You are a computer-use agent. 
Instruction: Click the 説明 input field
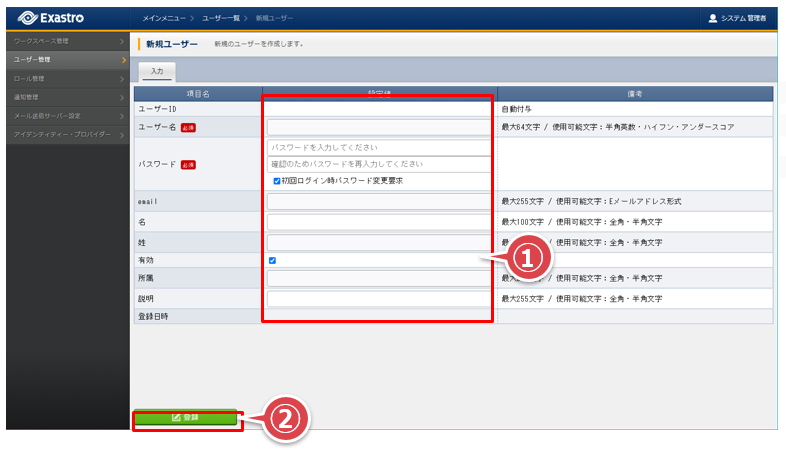point(380,298)
